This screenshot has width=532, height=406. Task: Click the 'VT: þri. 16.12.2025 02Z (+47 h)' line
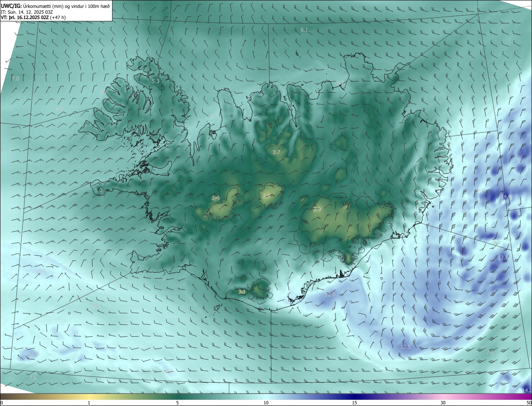pyautogui.click(x=33, y=17)
